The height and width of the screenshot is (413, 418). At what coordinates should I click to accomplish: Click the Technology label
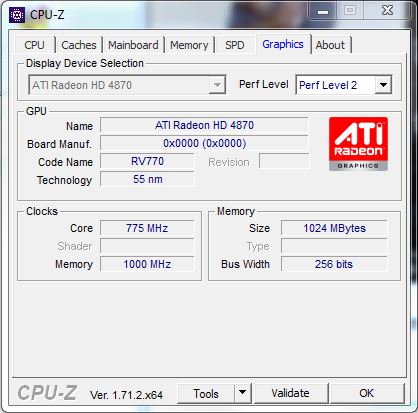pyautogui.click(x=64, y=180)
